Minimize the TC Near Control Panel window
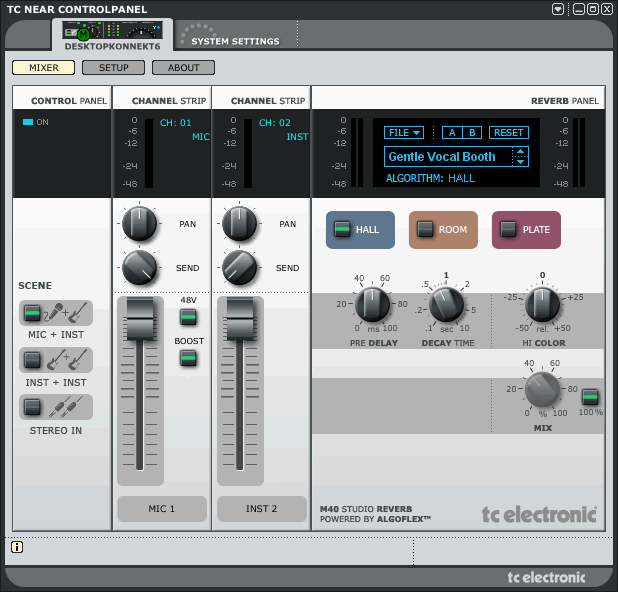The height and width of the screenshot is (592, 618). 579,9
